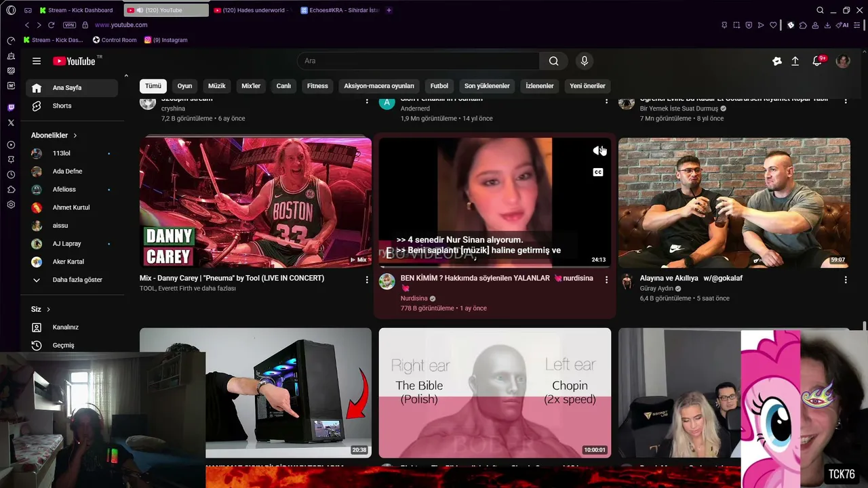868x488 pixels.
Task: Expand the Siz section arrow
Action: 48,310
